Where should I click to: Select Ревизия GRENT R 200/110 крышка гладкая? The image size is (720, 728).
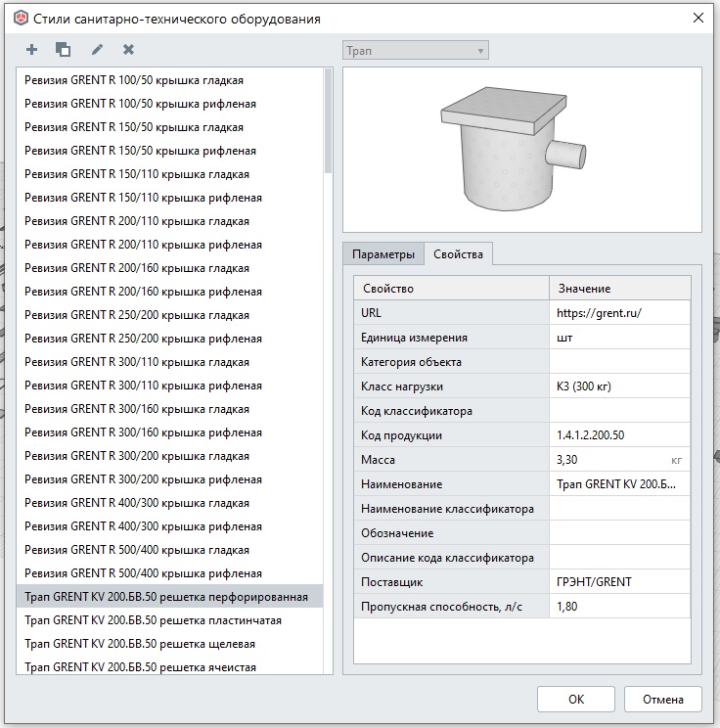tap(170, 221)
